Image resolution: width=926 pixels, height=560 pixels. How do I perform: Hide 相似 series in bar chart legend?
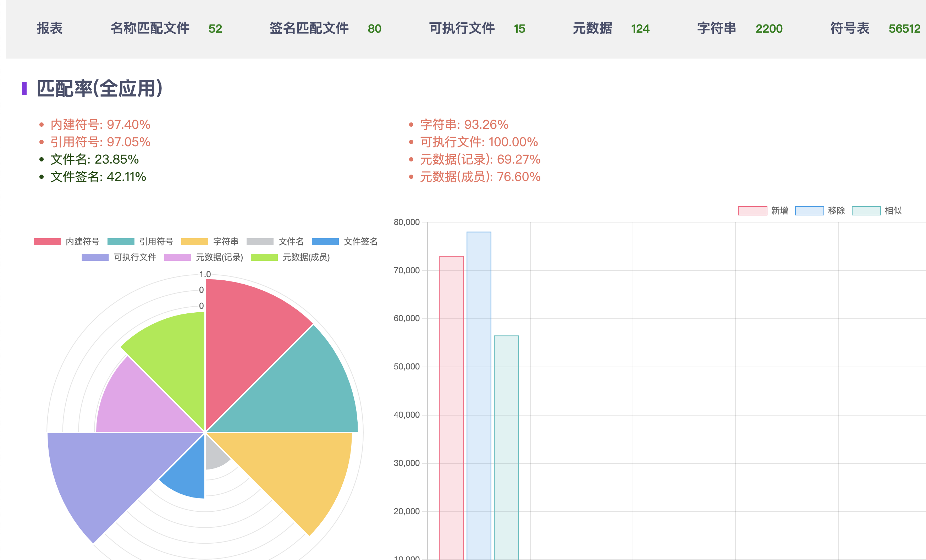click(x=876, y=211)
